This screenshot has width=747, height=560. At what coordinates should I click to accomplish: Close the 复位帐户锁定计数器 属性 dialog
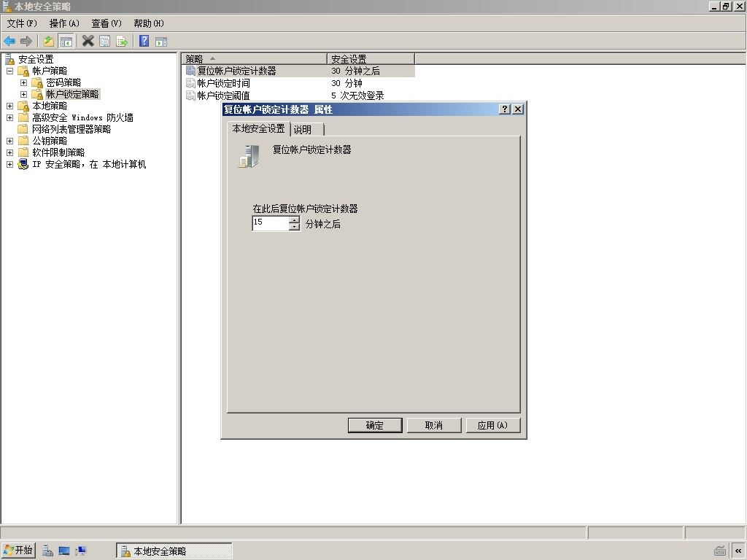518,109
